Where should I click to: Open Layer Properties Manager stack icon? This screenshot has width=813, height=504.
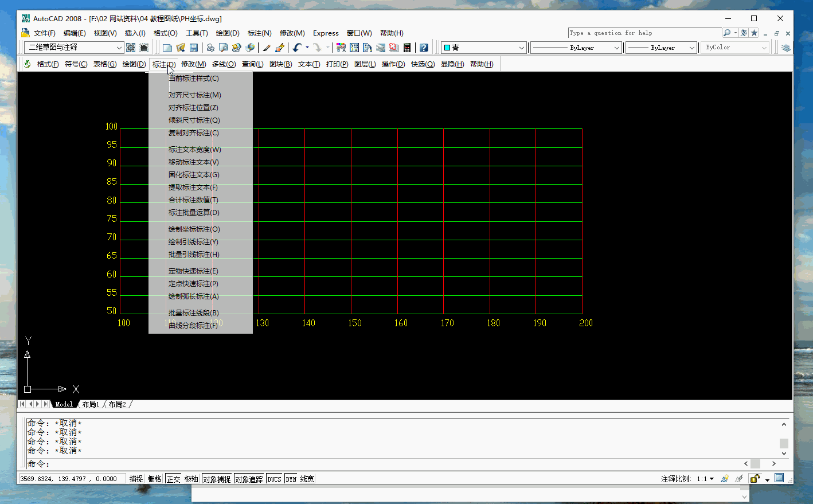[x=786, y=48]
